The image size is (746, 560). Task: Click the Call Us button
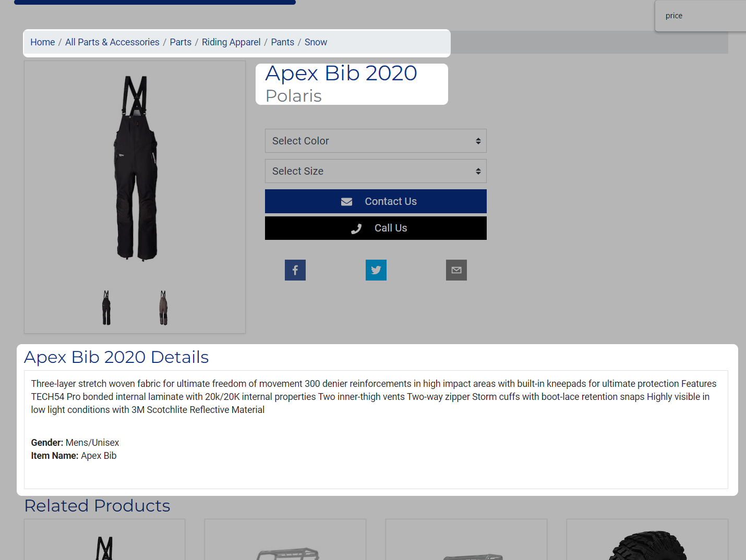[x=376, y=228]
